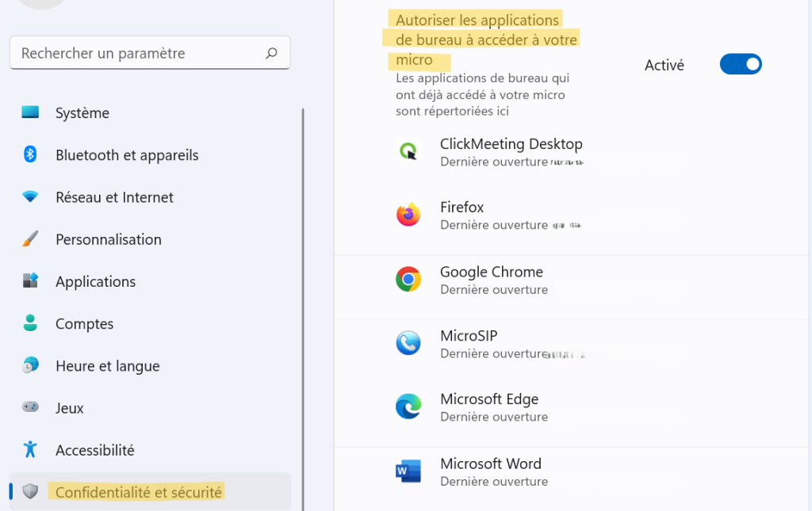Click 'Dernière ouverture' under MicroSIP
This screenshot has width=812, height=511.
point(494,354)
